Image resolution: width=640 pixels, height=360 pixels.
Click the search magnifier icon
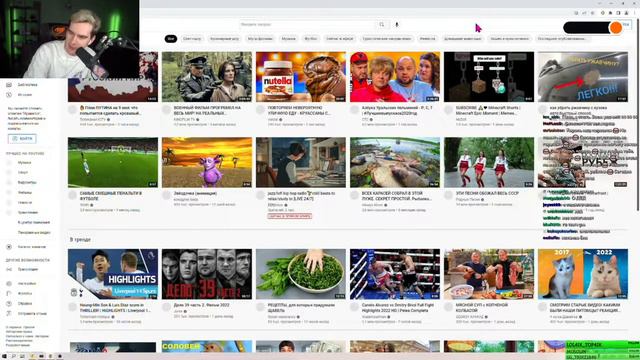382,24
